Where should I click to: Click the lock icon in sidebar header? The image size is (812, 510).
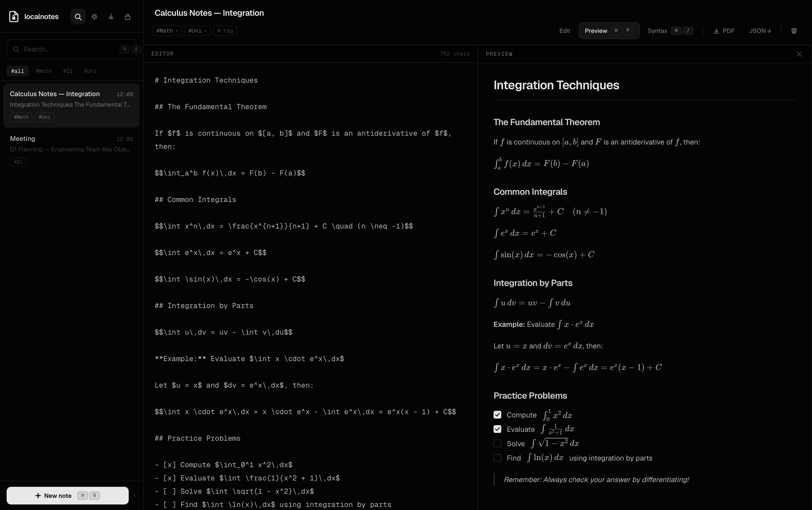pos(128,17)
